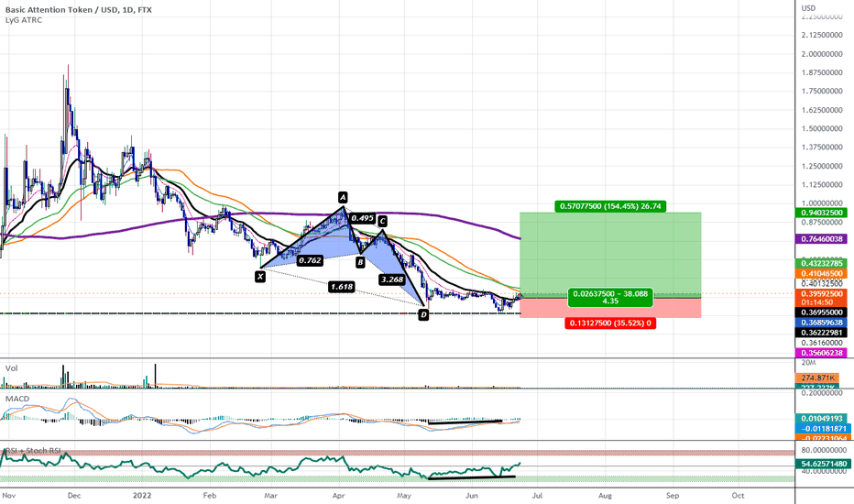Click the green profit target label 0.57077500 (154.45%)
The image size is (854, 504).
[x=610, y=206]
